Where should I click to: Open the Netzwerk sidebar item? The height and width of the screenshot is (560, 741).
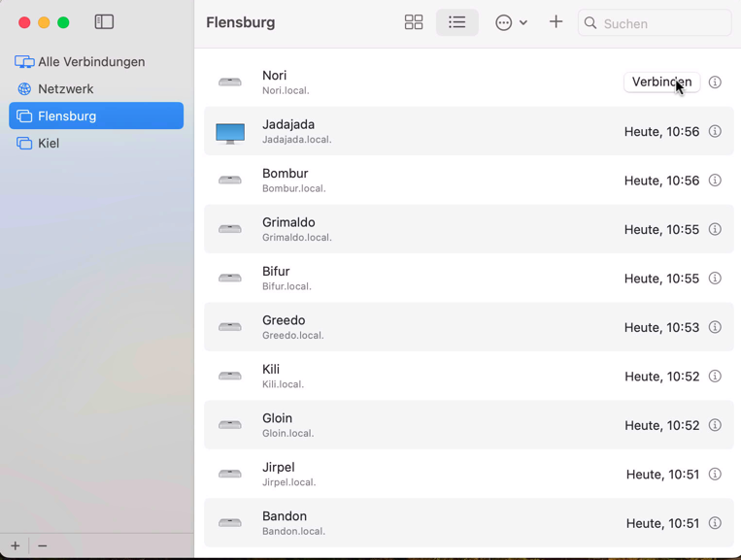[x=65, y=88]
